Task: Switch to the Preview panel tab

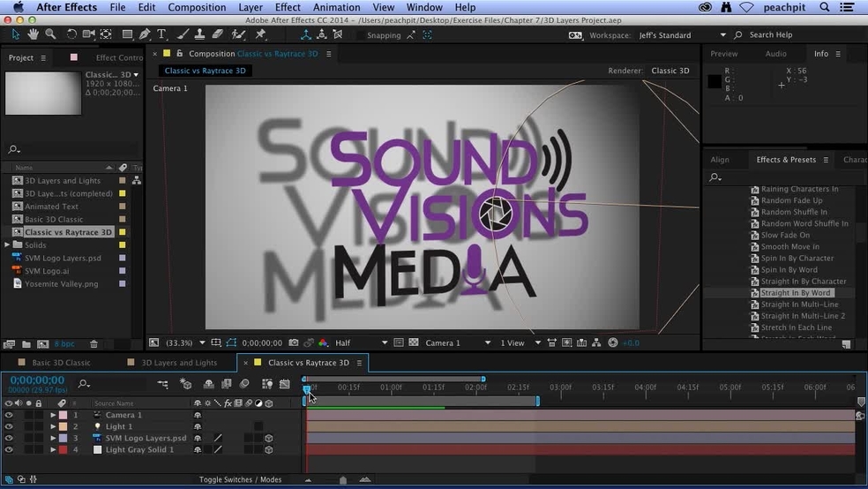Action: 724,54
